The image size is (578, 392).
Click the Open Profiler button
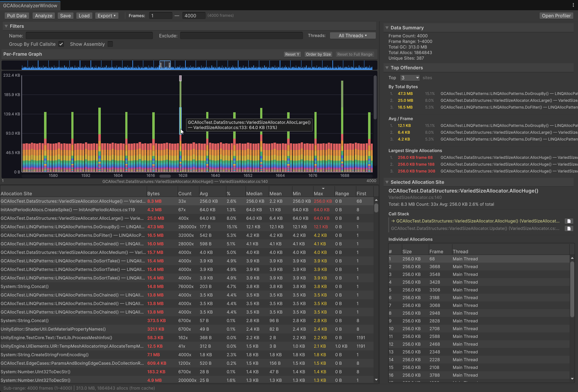[x=556, y=16]
